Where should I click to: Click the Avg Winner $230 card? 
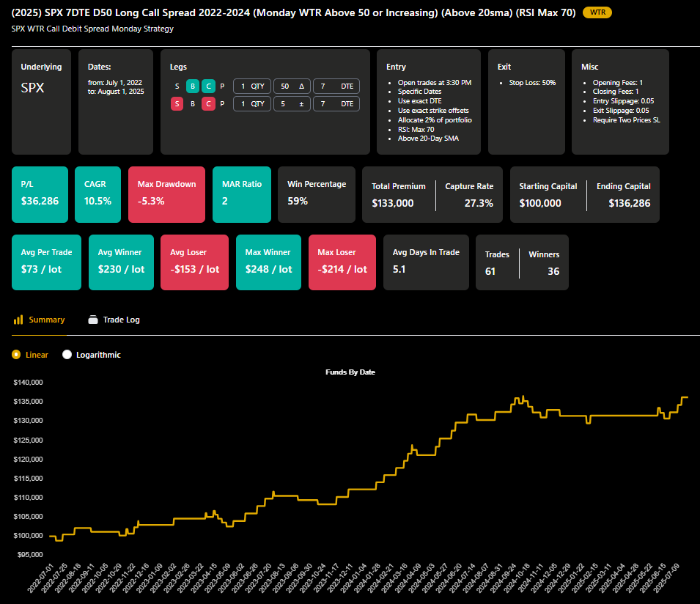point(121,262)
